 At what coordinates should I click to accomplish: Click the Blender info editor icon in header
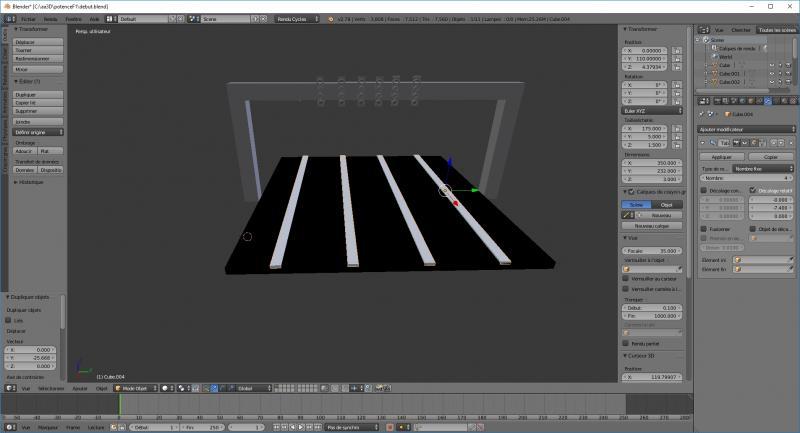pyautogui.click(x=8, y=19)
